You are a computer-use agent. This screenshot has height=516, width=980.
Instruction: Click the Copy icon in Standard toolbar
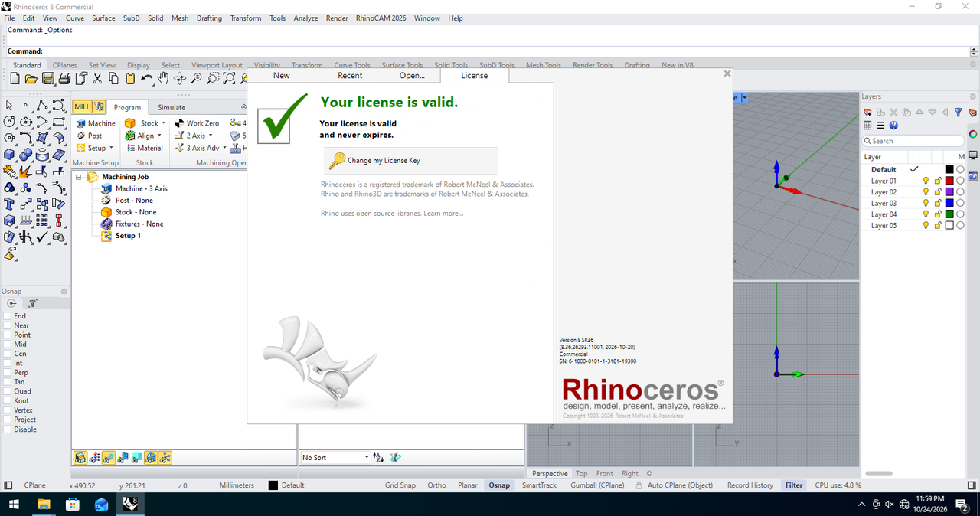[113, 78]
